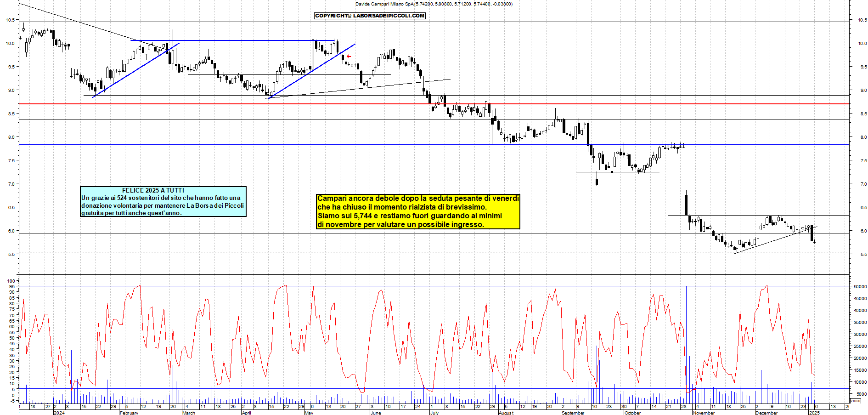Click the October month label on time axis
The height and width of the screenshot is (415, 868).
632,413
